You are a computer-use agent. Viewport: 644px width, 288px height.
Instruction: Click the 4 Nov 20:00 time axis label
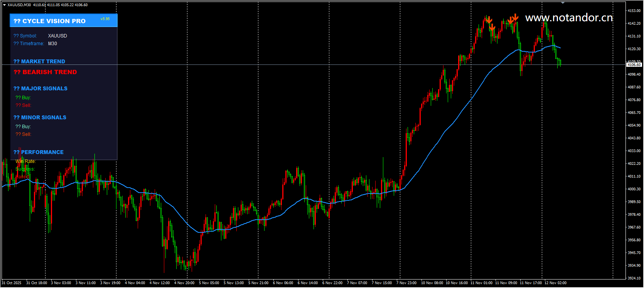pyautogui.click(x=184, y=283)
